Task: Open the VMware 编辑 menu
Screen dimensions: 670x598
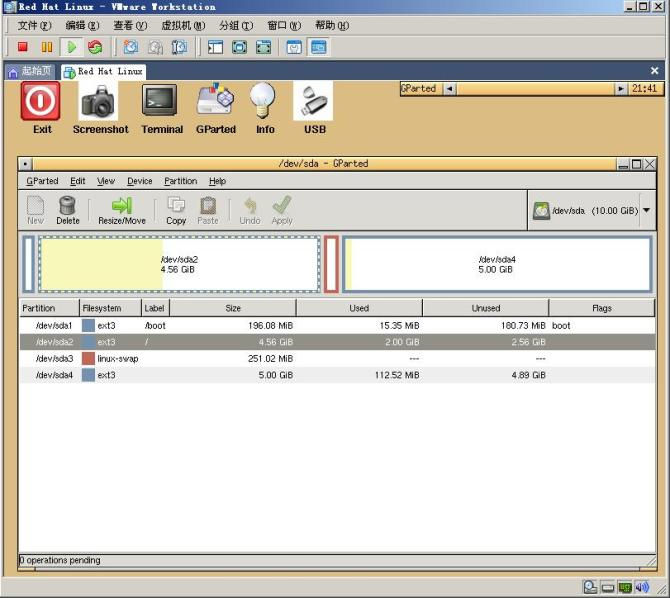Action: [82, 26]
